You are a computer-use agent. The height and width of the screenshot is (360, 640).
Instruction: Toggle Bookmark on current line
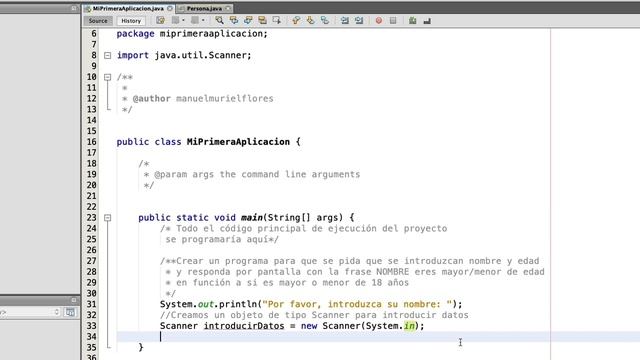pos(325,20)
